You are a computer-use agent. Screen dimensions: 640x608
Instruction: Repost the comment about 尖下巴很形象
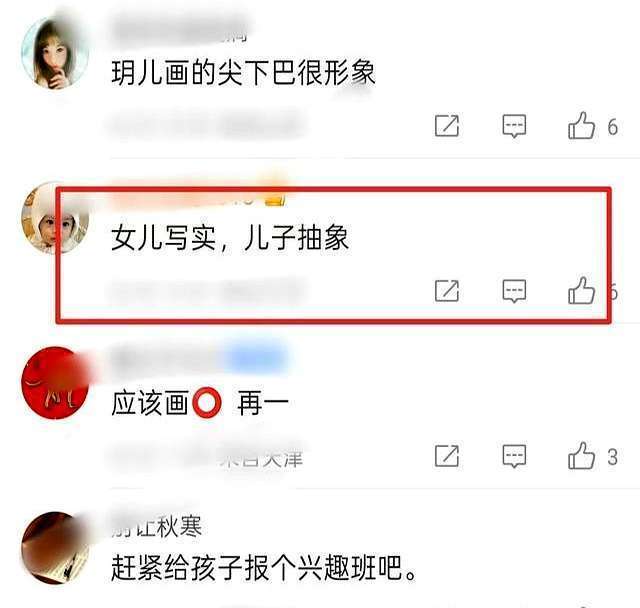click(447, 126)
